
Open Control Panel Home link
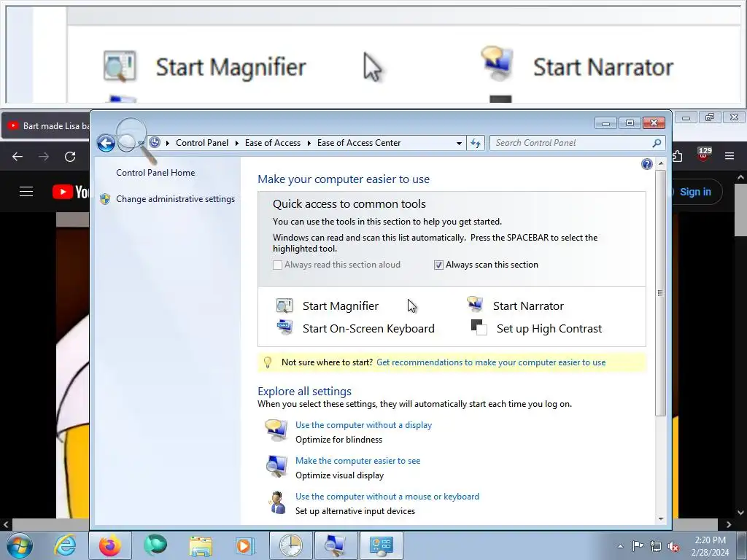pyautogui.click(x=155, y=173)
